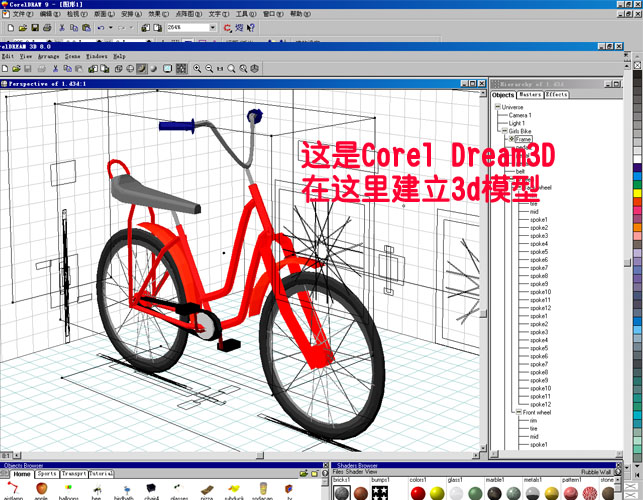
Task: Click Open folder icon in CorelDREAM 3D toolbar
Action: coord(16,69)
